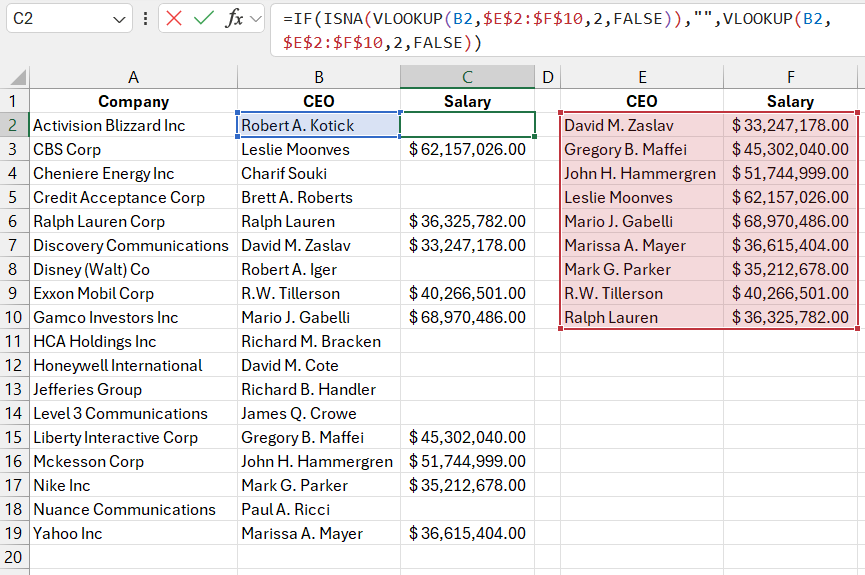Expand the function list arrow beside fx
Screen dimensions: 865x575
(x=255, y=19)
